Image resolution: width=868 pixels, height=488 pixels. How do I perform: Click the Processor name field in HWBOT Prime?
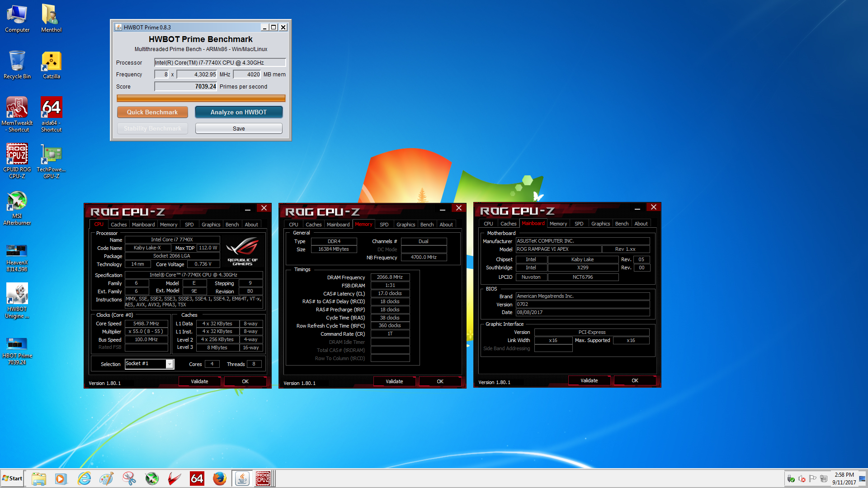[x=220, y=63]
